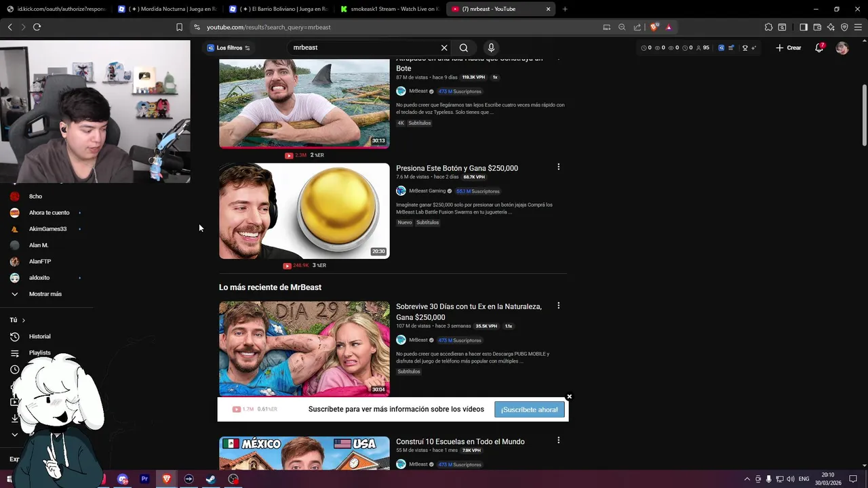868x488 pixels.
Task: Open Windows notification center
Action: (x=853, y=479)
